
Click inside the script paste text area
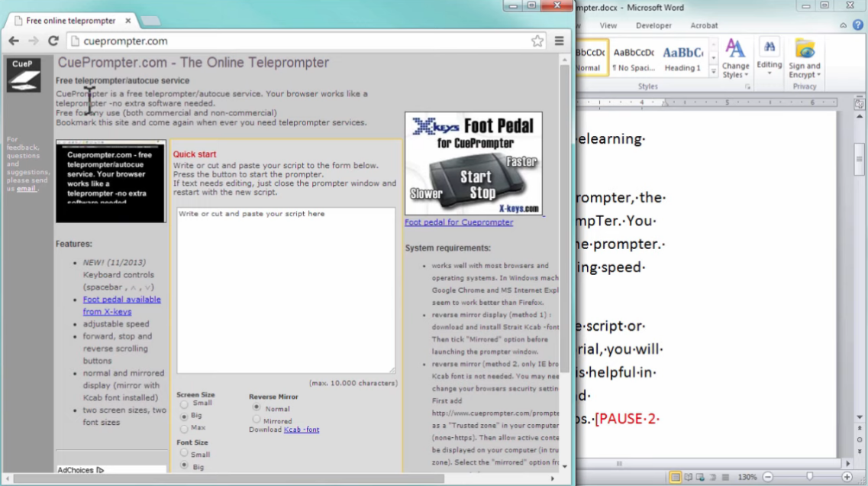pyautogui.click(x=286, y=290)
